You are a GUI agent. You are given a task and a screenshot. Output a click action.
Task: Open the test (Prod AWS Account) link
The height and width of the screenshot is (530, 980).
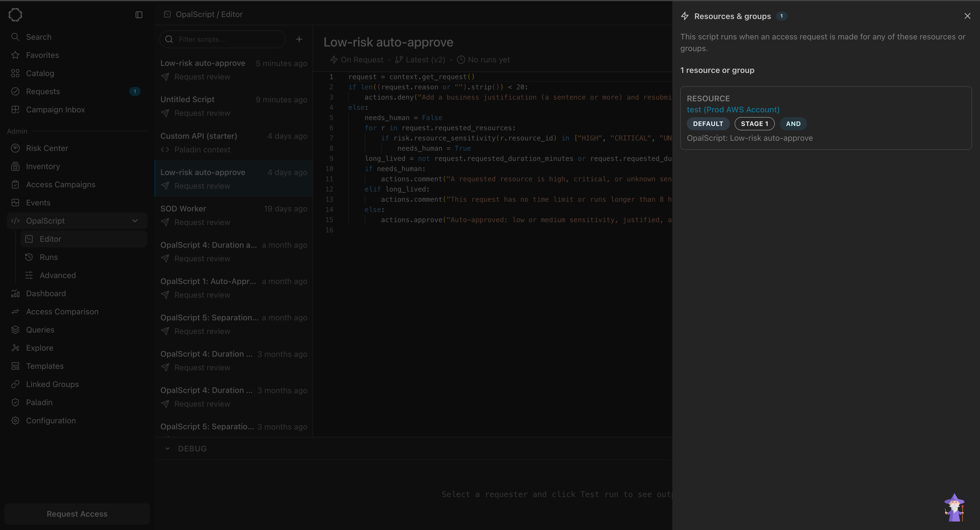coord(733,110)
